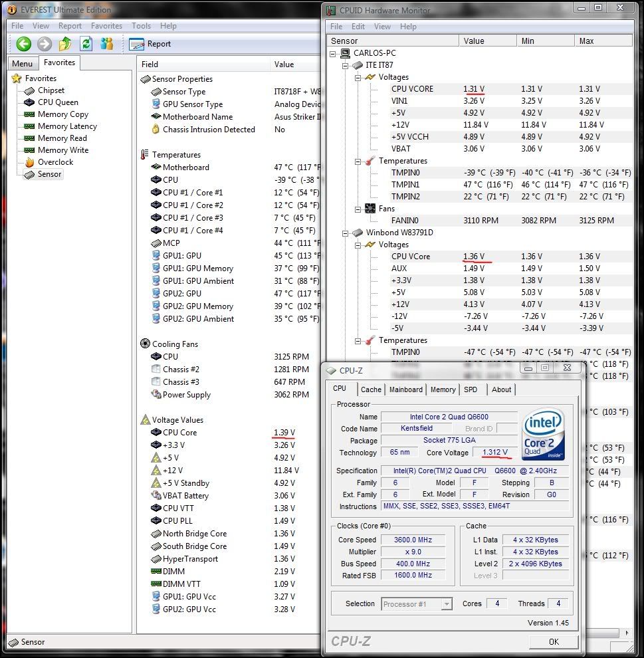Click the fan icon beside Cooling Fans

pos(145,344)
